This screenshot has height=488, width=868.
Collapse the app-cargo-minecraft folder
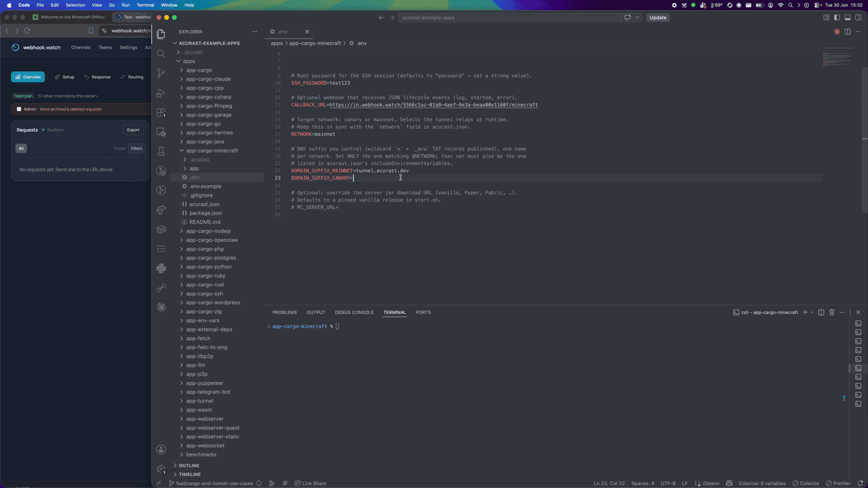(212, 151)
